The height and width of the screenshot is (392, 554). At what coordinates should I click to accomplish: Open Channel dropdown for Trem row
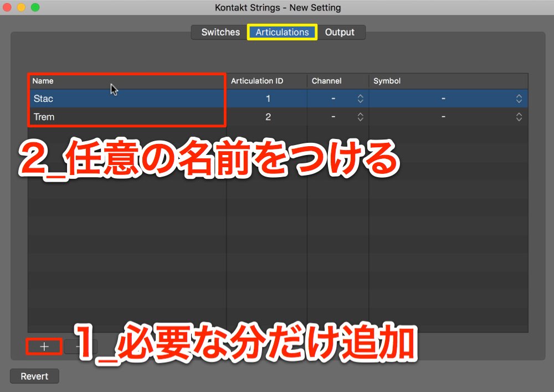pos(338,117)
